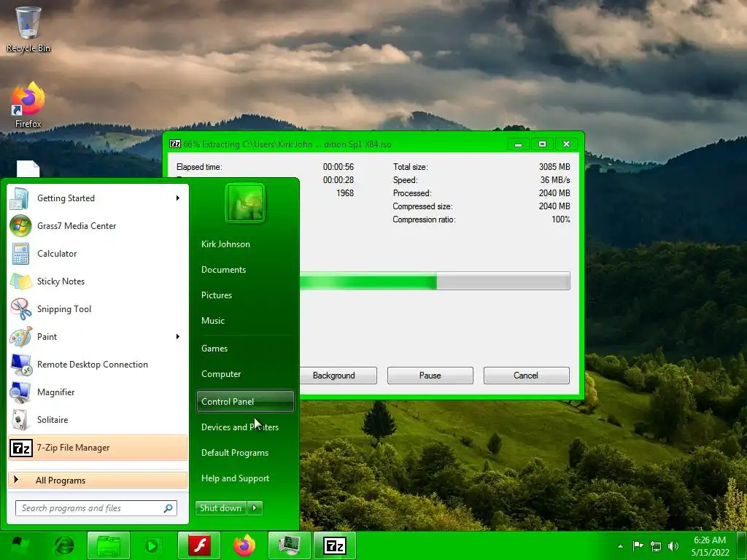Screen dimensions: 747x560
Task: Open Internet Explorer from the taskbar
Action: (x=65, y=545)
